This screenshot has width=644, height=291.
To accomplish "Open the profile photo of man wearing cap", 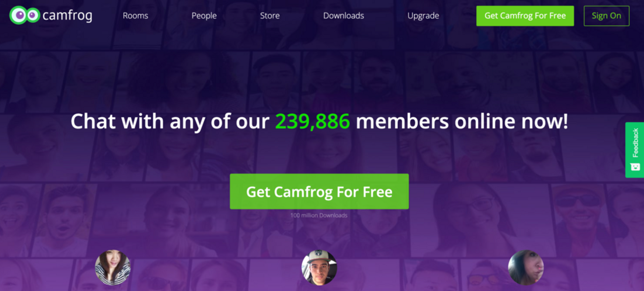I will click(319, 267).
